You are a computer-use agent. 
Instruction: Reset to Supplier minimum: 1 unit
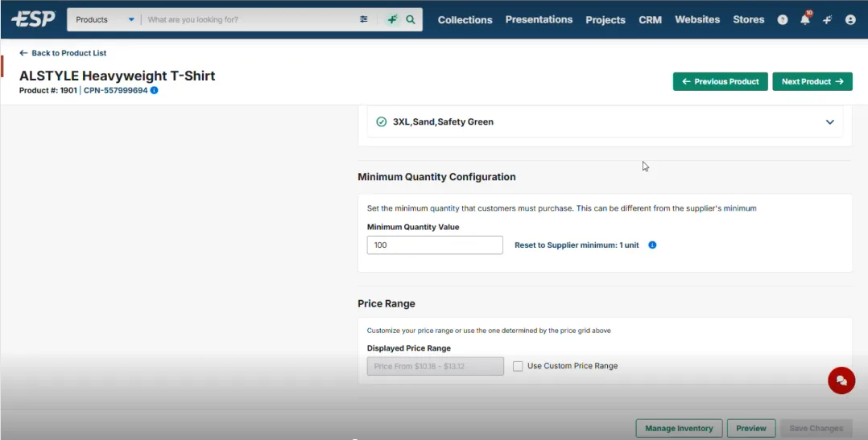[x=577, y=245]
